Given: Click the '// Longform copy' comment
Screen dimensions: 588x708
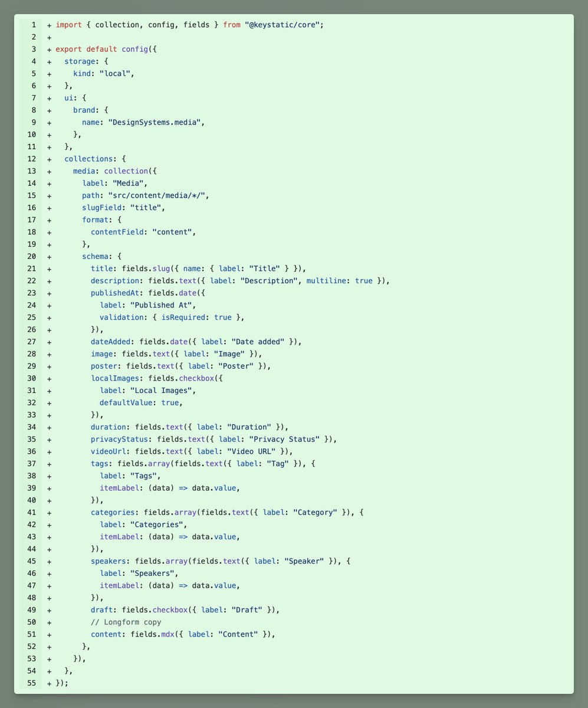Looking at the screenshot, I should [126, 622].
